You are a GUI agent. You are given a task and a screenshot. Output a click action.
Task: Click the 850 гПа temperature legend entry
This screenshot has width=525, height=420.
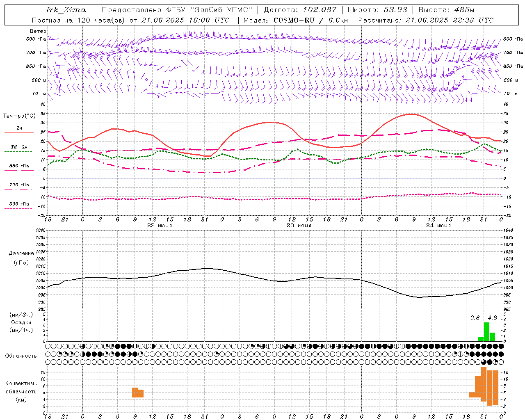click(x=19, y=166)
